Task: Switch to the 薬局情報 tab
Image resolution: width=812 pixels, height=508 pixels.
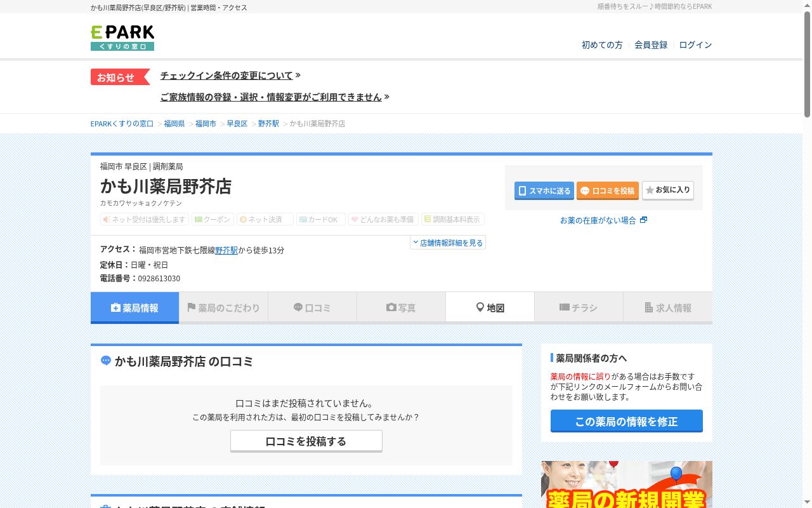Action: pyautogui.click(x=134, y=307)
